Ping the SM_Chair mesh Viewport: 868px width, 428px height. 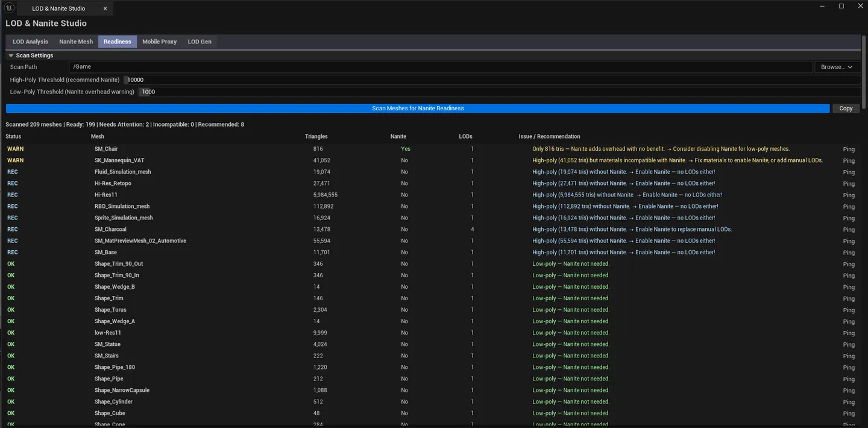coord(849,149)
